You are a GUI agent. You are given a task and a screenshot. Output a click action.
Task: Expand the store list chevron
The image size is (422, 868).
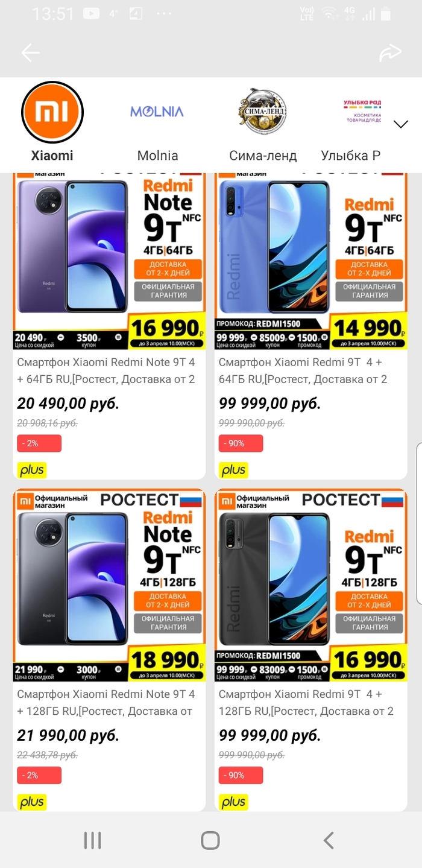pyautogui.click(x=401, y=124)
